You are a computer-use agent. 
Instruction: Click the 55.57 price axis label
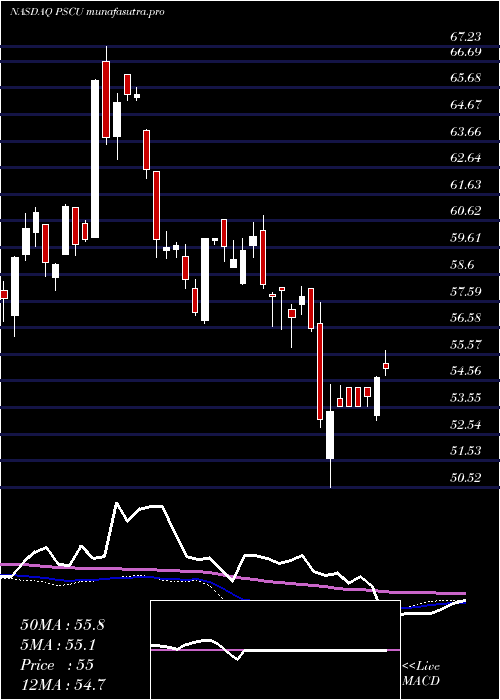(x=465, y=345)
